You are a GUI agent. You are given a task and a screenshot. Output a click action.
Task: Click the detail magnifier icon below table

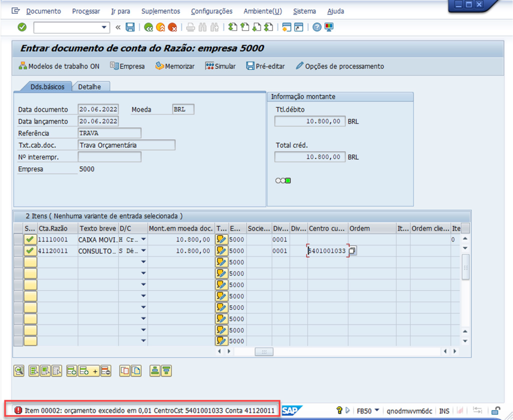pyautogui.click(x=19, y=370)
